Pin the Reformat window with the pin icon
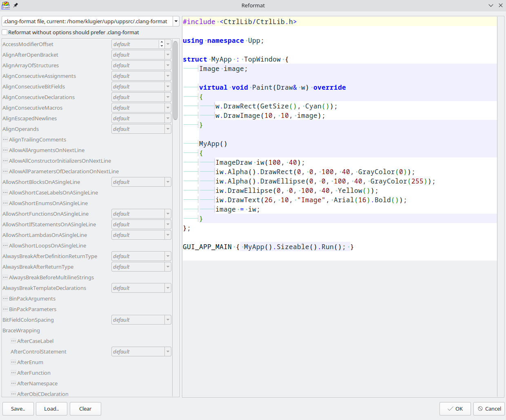506x420 pixels. 16,5
